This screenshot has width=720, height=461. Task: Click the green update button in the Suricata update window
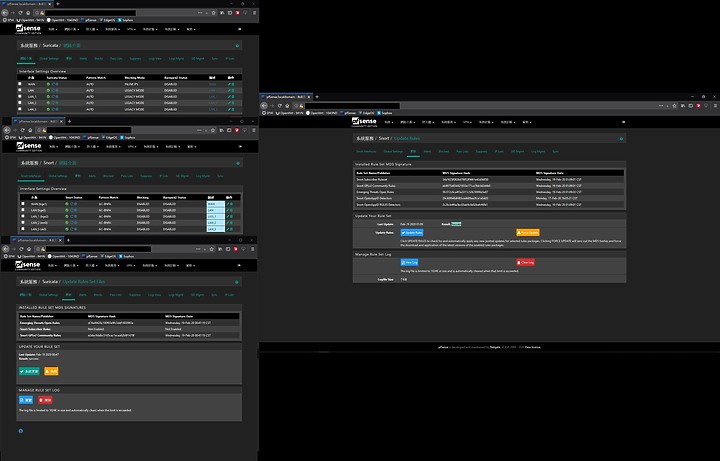29,371
